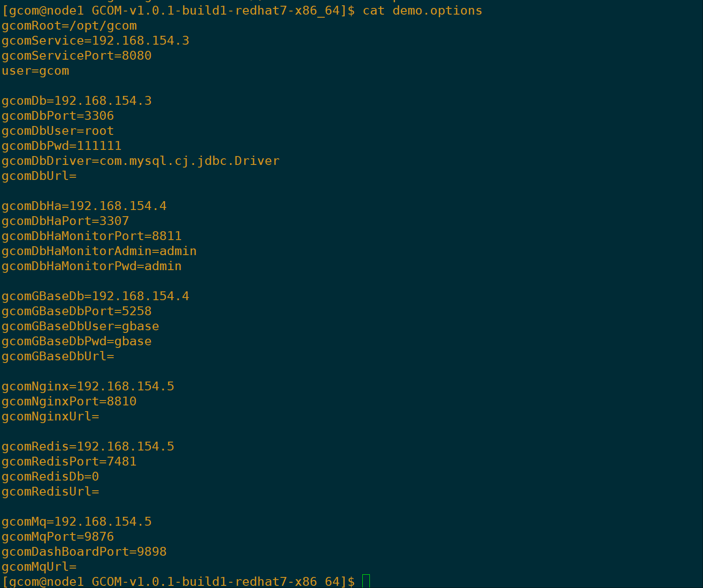Click the gcomRedisPort=7481 line
Screen dimensions: 703x588
click(69, 462)
